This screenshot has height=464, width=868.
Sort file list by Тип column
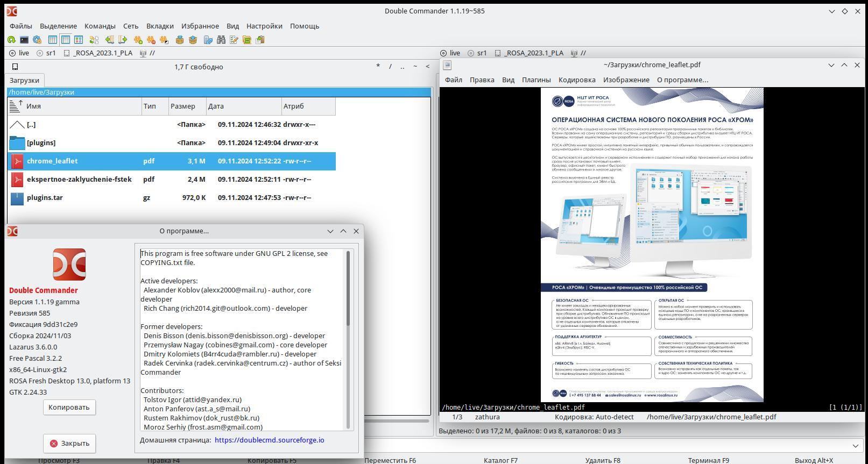pyautogui.click(x=156, y=106)
